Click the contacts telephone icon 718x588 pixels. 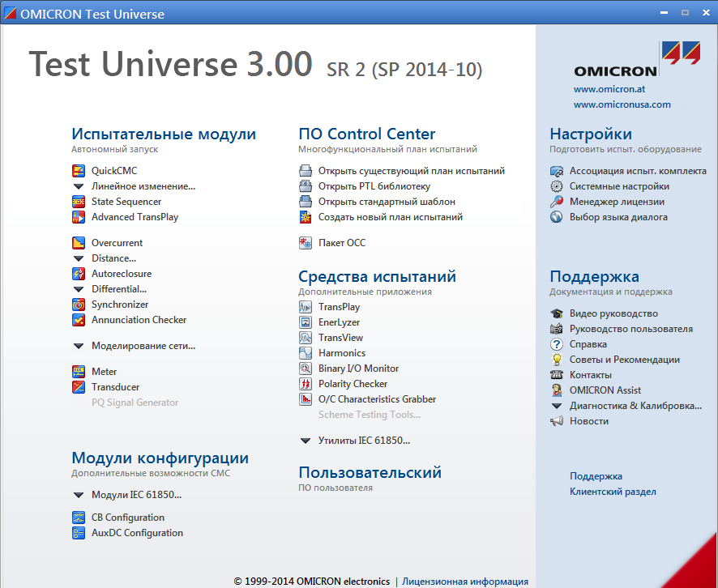pyautogui.click(x=557, y=375)
